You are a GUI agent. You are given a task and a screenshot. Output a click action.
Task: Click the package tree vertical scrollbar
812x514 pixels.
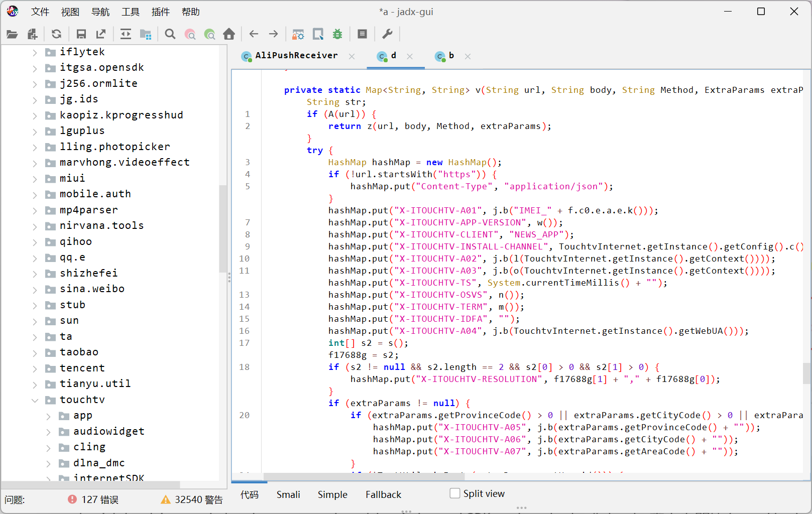coord(223,228)
